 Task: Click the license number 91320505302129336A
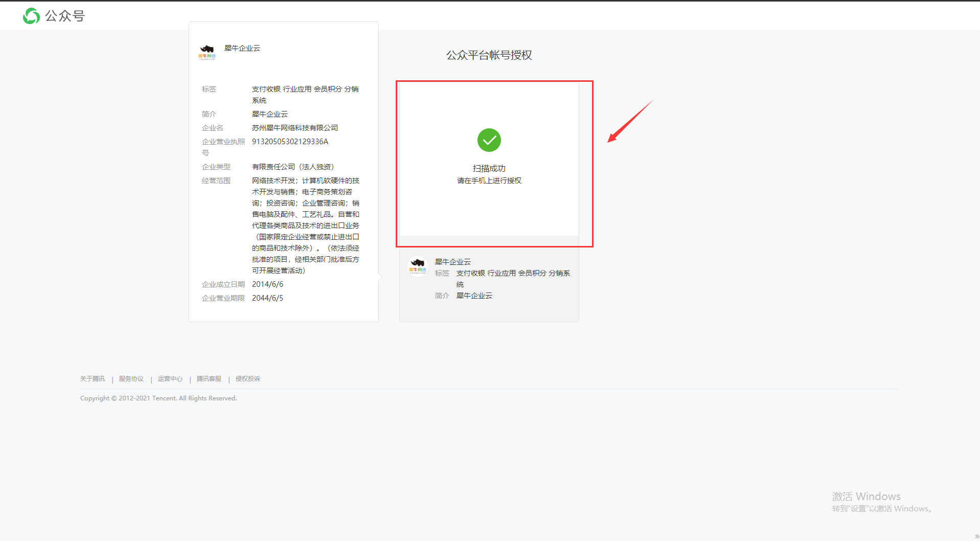click(290, 142)
